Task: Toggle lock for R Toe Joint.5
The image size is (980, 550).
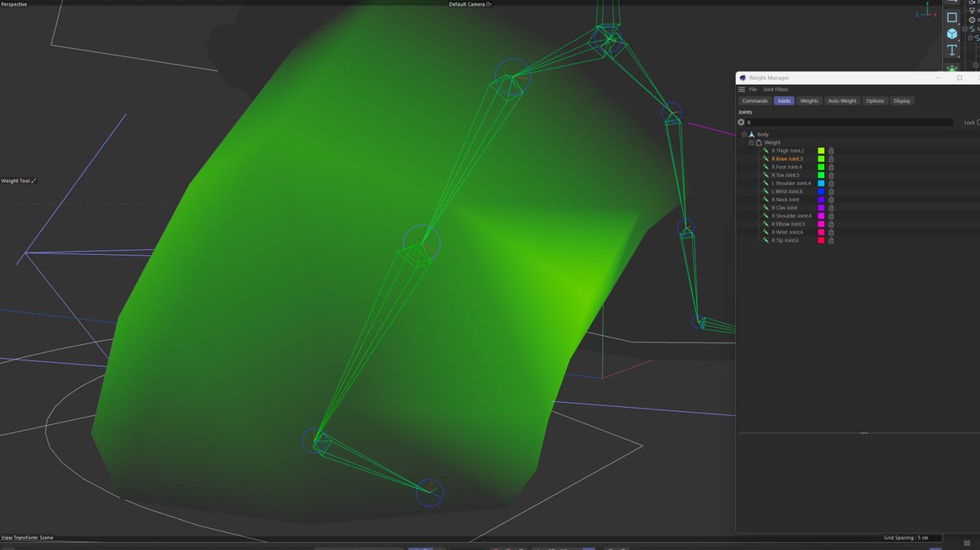Action: 831,175
